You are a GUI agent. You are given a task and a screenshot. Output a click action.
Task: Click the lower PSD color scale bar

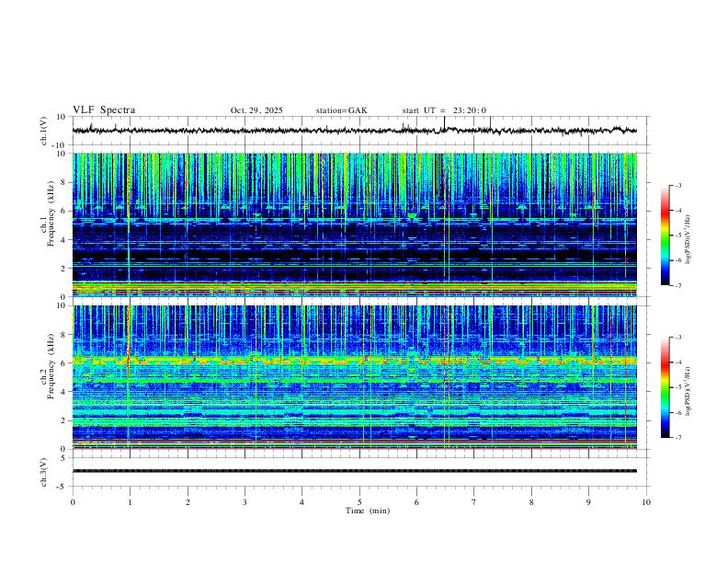665,387
